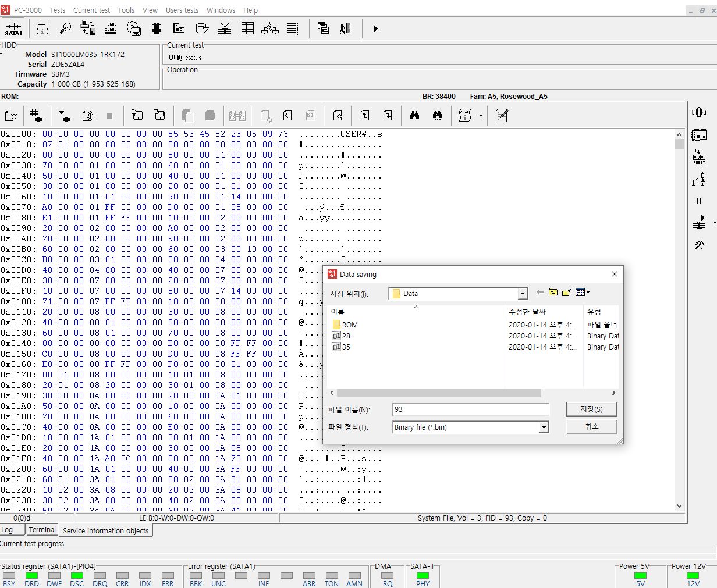
Task: Click the 9600/57600 baud rate icon
Action: (111, 28)
